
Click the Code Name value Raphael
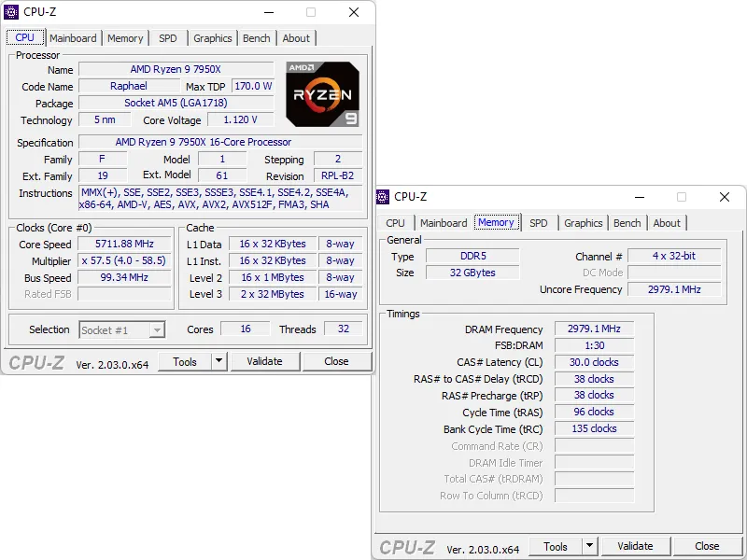(129, 86)
